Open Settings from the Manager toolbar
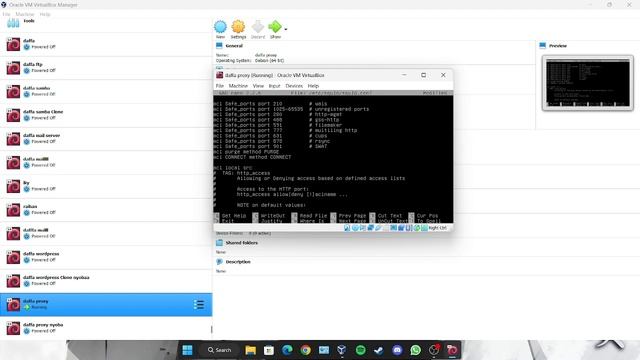This screenshot has height=360, width=640. [238, 29]
